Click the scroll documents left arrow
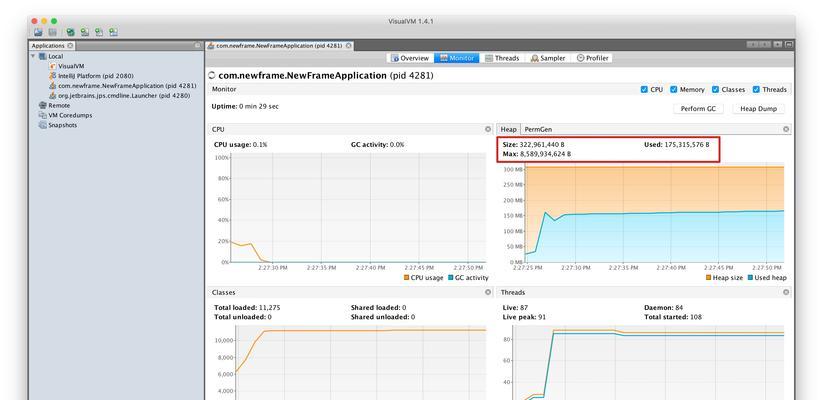Screen dimensions: 823x400 [752, 45]
